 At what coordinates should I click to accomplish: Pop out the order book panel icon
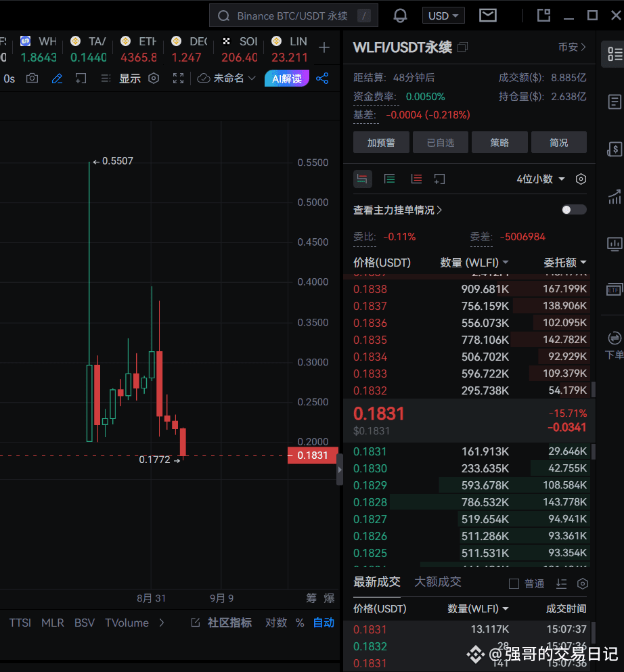click(x=439, y=179)
